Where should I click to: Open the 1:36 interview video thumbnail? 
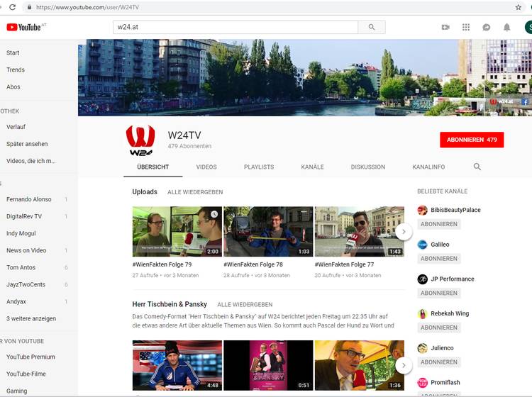[360, 366]
